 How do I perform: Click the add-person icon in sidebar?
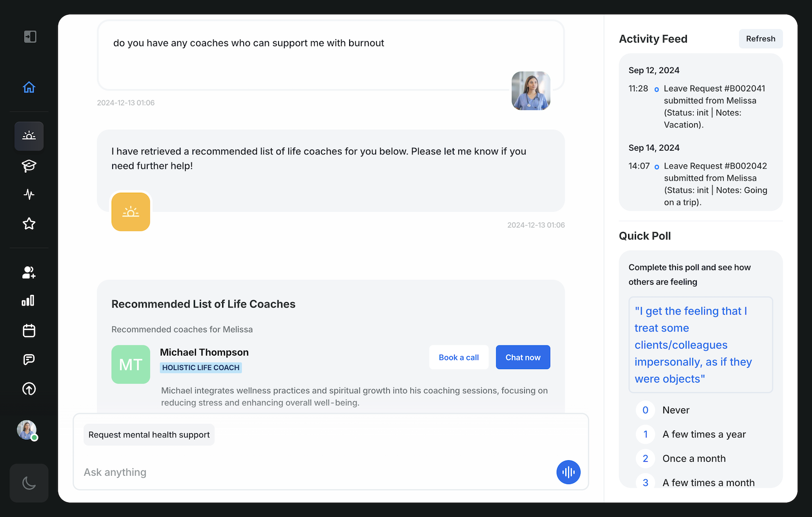pyautogui.click(x=29, y=272)
